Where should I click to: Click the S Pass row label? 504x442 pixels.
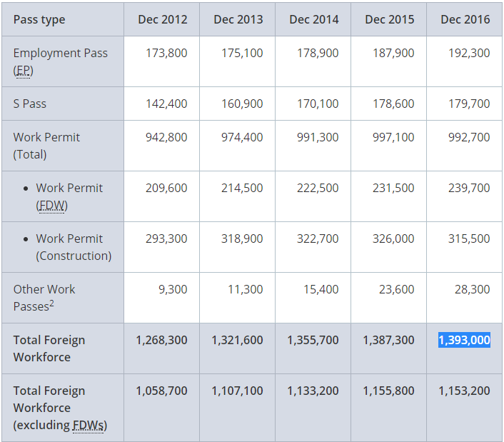30,104
